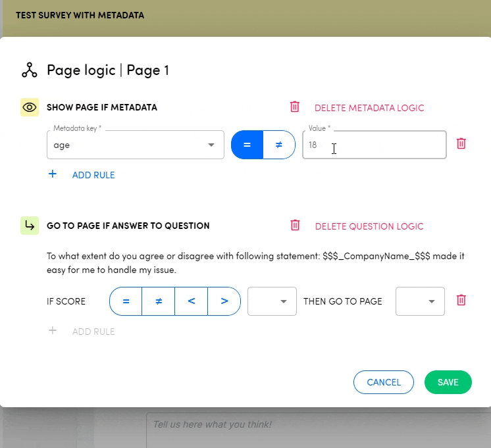Click trash icon next to Delete Metadata Logic
The width and height of the screenshot is (491, 448).
[x=295, y=107]
